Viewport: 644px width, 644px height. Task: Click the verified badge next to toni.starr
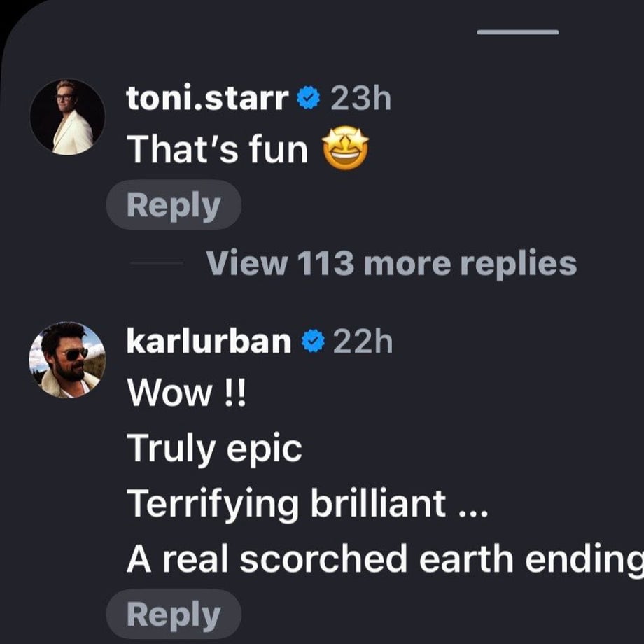coord(309,98)
